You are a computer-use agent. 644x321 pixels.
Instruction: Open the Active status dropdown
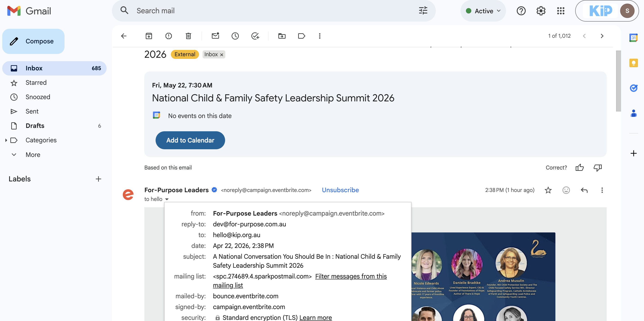tap(483, 11)
